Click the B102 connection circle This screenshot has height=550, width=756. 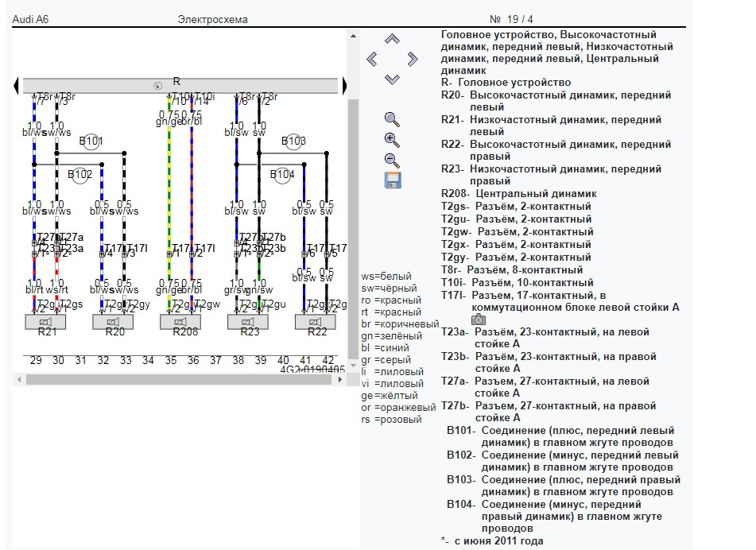point(79,174)
